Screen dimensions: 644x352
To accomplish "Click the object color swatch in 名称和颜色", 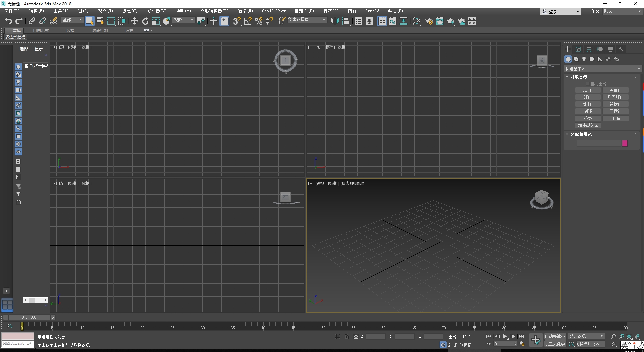I will coord(624,143).
